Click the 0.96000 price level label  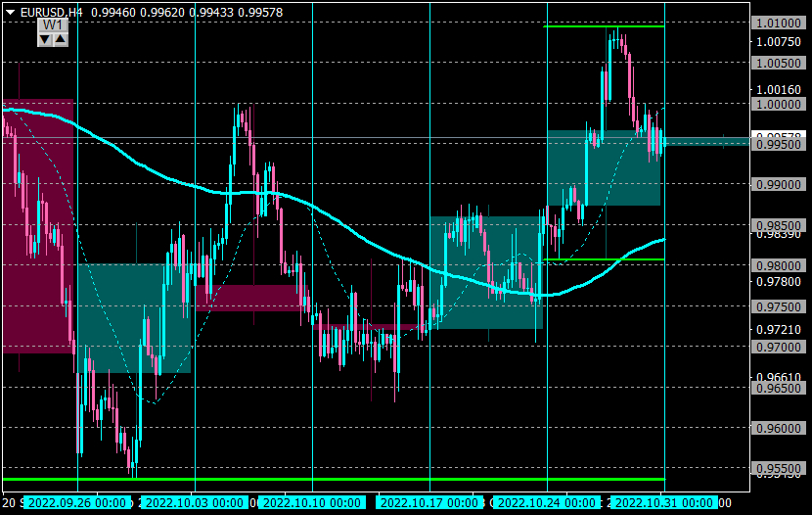779,428
